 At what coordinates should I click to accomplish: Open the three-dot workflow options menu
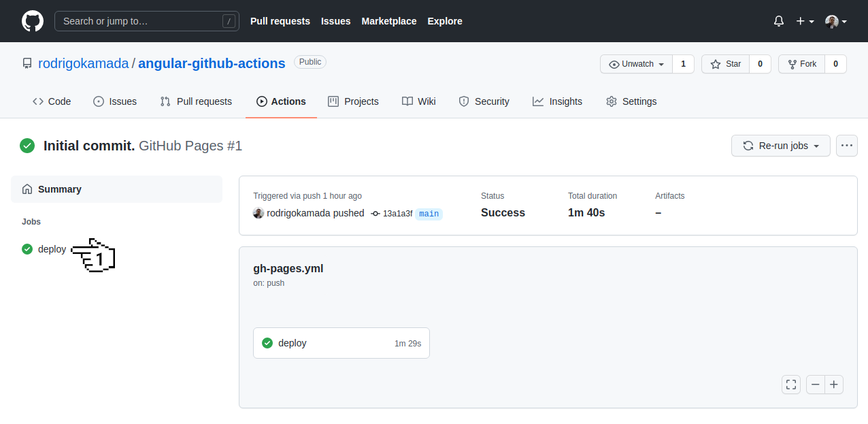click(846, 146)
